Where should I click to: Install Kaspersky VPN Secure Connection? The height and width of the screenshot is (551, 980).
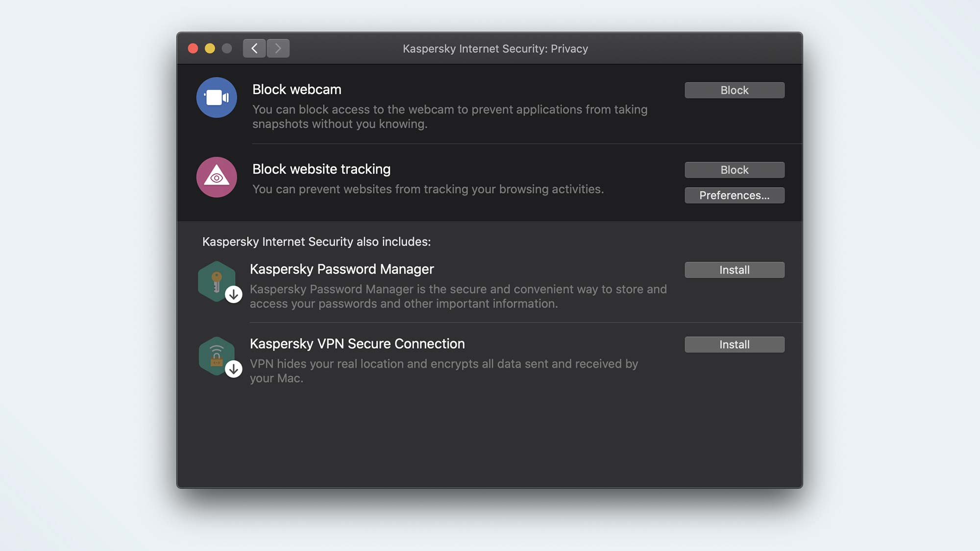tap(735, 344)
